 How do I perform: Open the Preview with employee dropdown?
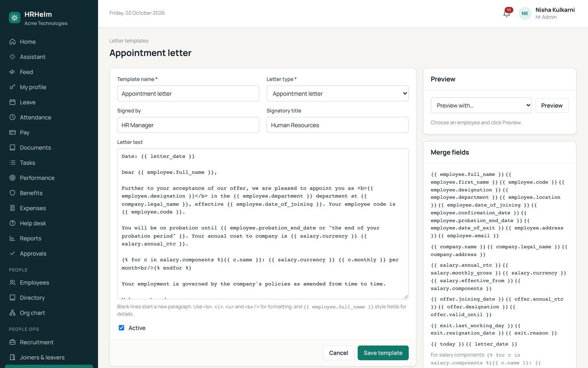pos(481,105)
